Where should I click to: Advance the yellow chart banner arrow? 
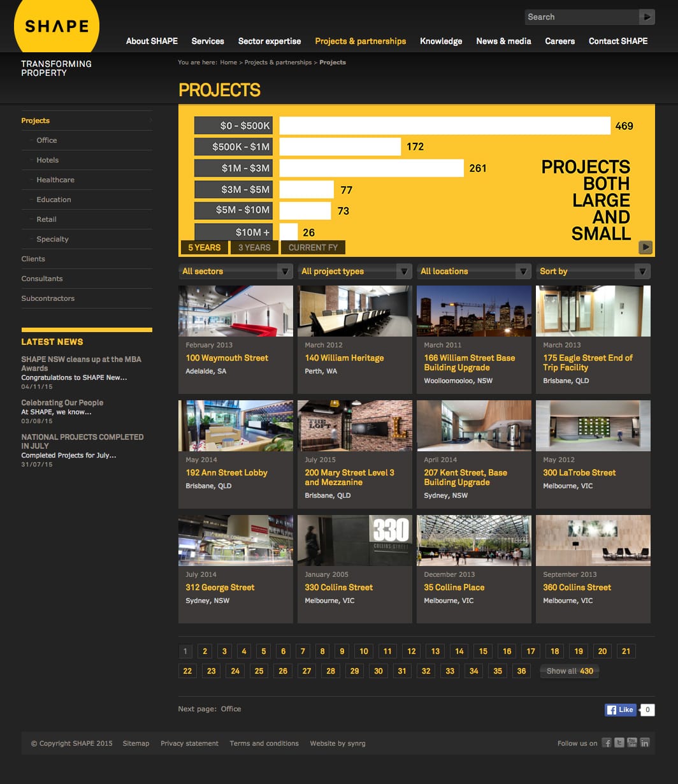[646, 247]
